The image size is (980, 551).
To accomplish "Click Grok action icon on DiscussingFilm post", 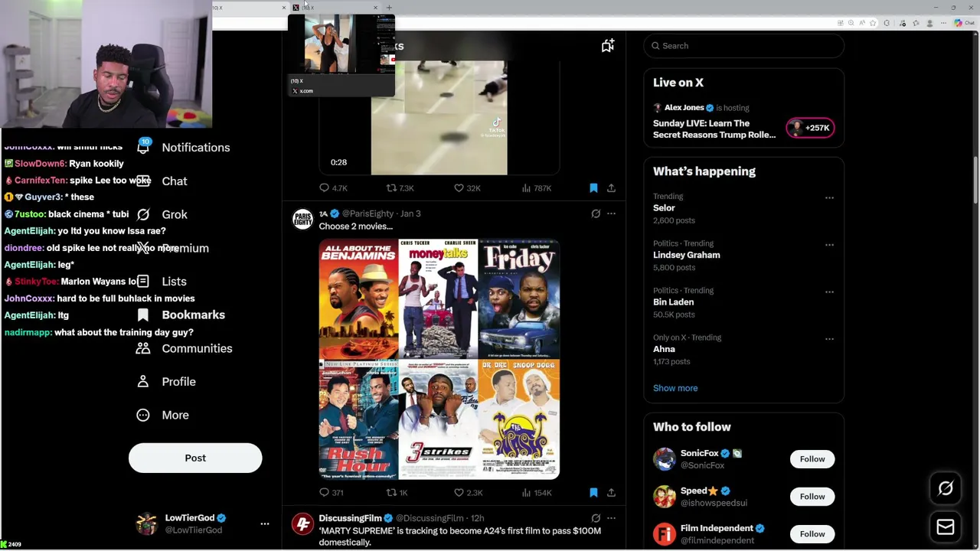I will [x=596, y=518].
